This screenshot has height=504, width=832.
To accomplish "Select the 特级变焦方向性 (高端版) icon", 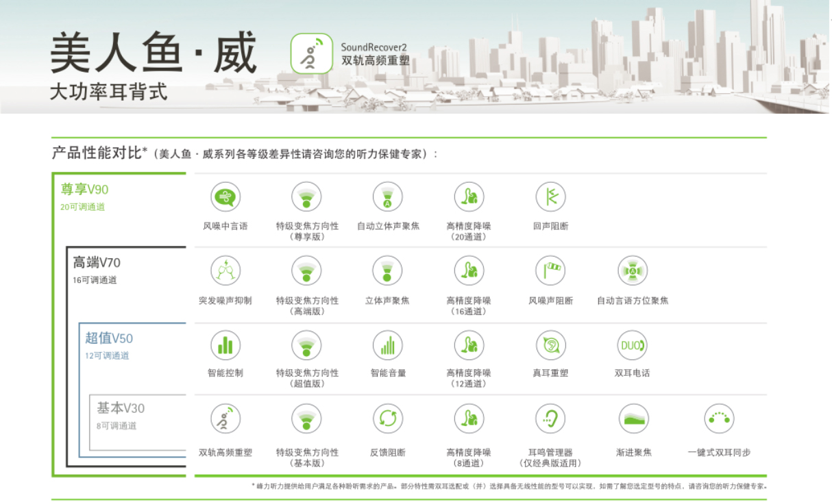I will (306, 271).
